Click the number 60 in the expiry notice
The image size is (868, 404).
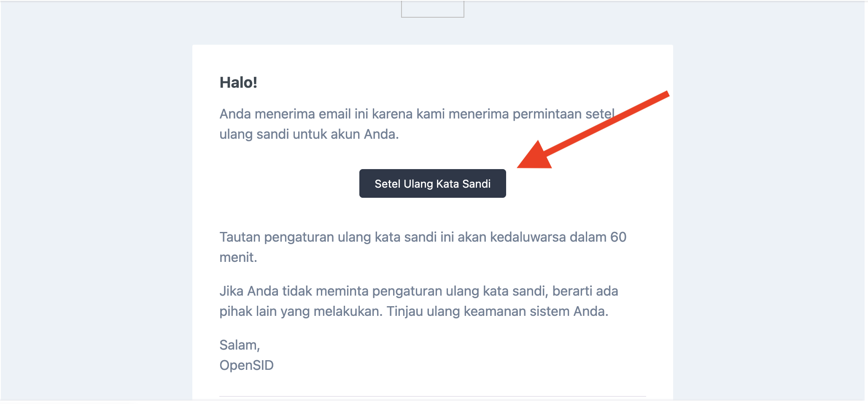pyautogui.click(x=618, y=237)
